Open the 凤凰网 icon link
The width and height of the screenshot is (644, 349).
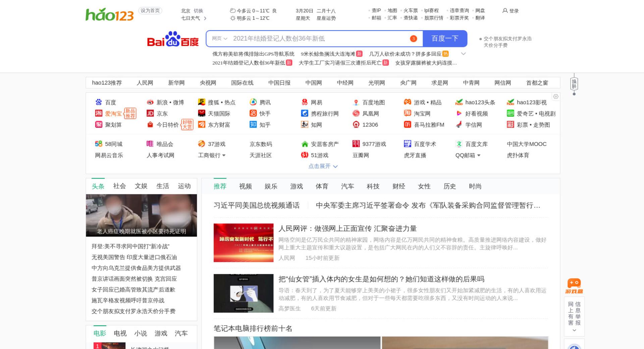click(x=356, y=113)
